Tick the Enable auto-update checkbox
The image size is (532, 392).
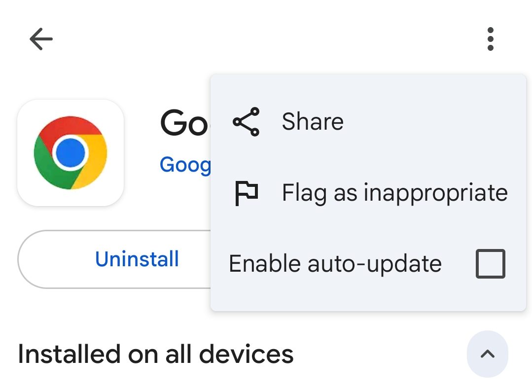point(490,264)
